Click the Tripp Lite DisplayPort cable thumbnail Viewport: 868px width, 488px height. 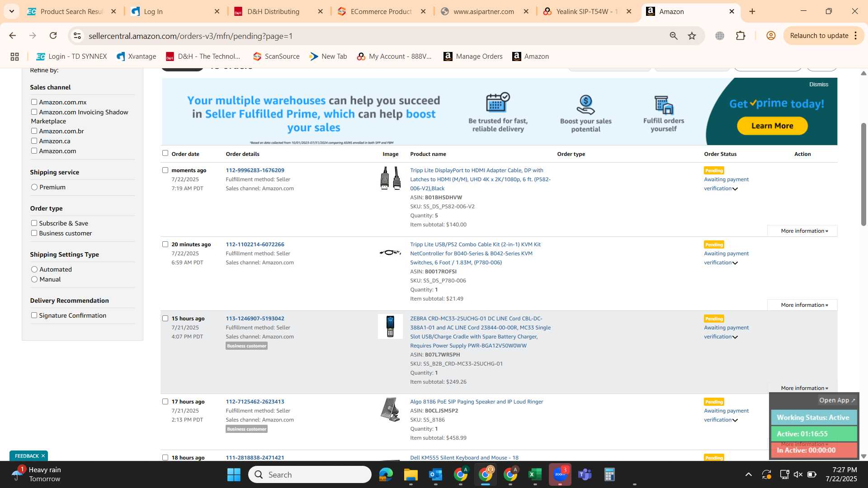tap(390, 178)
